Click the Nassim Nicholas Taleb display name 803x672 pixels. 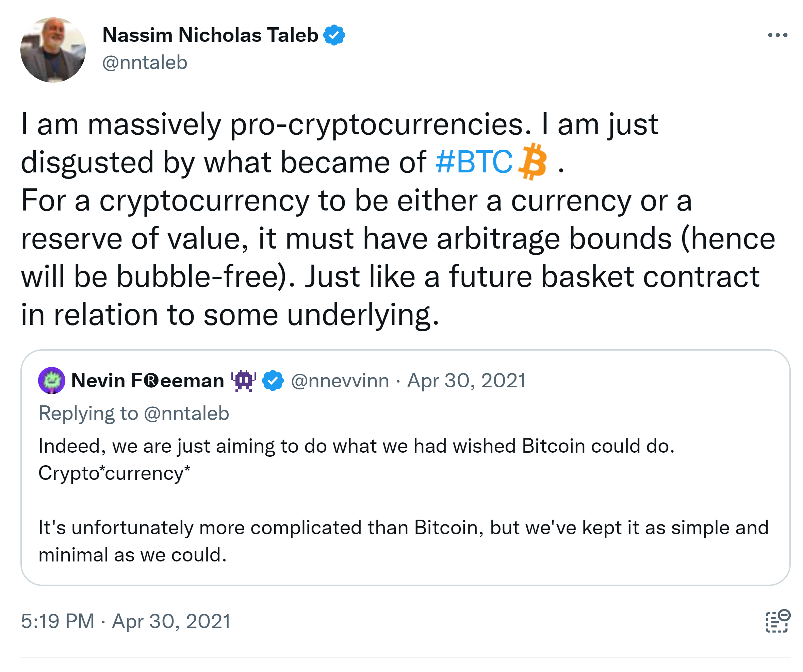210,35
